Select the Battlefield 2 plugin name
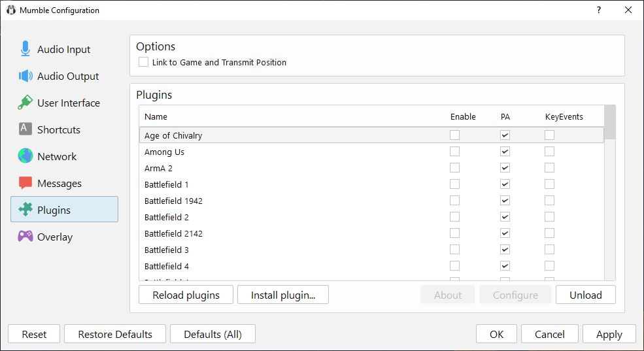This screenshot has height=351, width=644. click(x=166, y=217)
